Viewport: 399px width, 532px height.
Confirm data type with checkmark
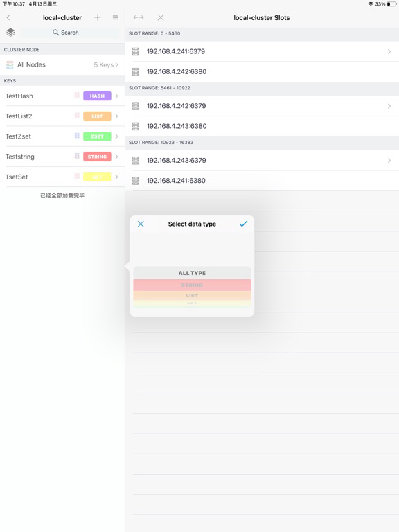pos(243,224)
